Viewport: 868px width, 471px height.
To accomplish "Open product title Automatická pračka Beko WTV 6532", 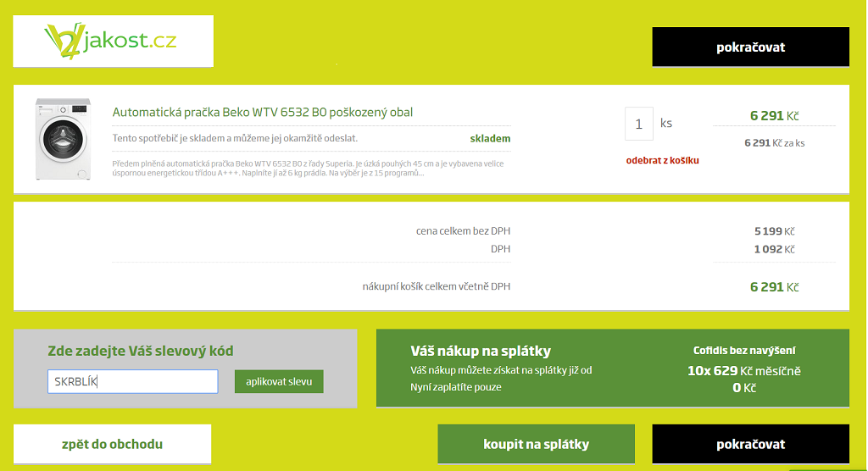I will click(263, 113).
